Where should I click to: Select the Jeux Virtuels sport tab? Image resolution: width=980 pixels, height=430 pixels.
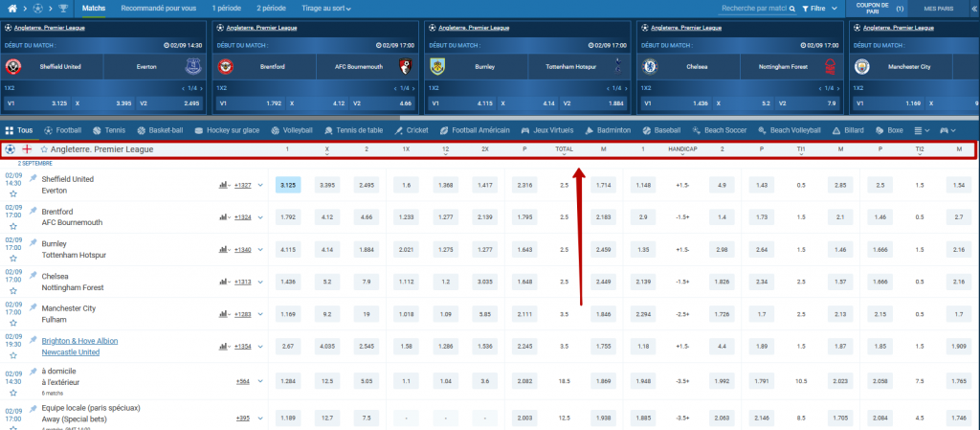point(546,130)
